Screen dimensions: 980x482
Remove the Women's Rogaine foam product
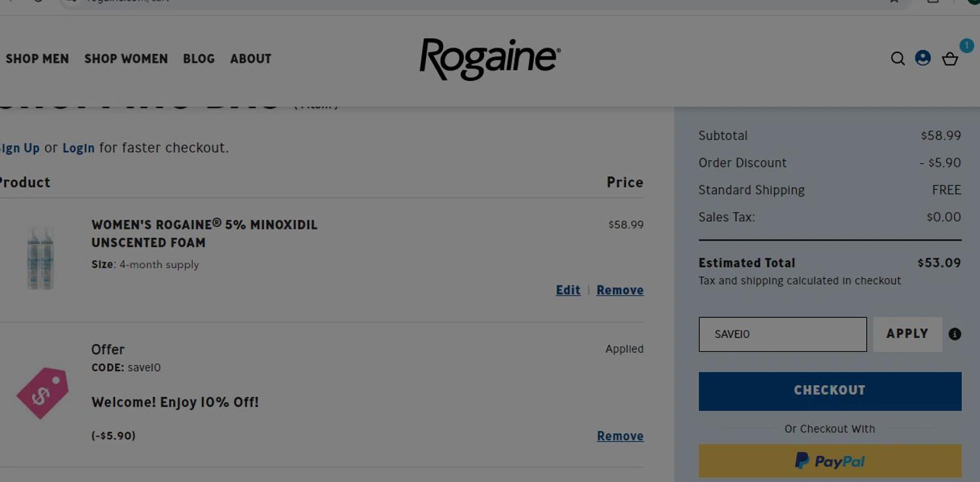[619, 290]
